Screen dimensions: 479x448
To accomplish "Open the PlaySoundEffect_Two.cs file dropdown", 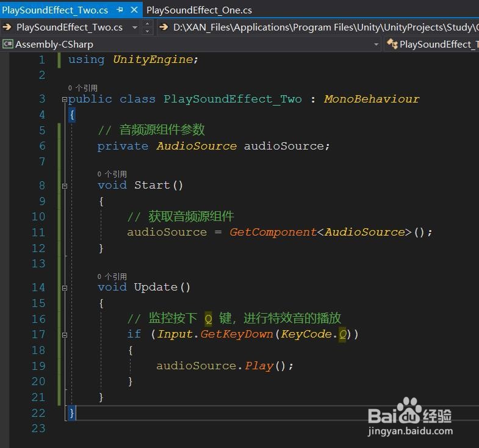I will pos(135,27).
